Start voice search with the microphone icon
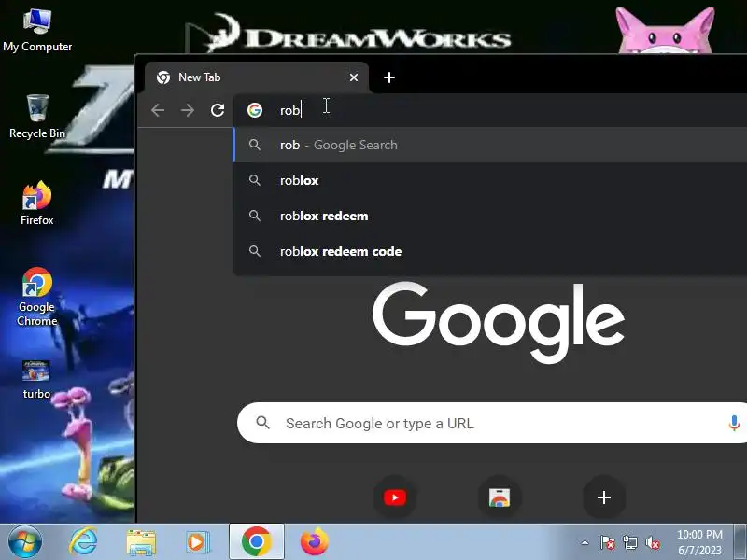The image size is (747, 560). coord(734,423)
